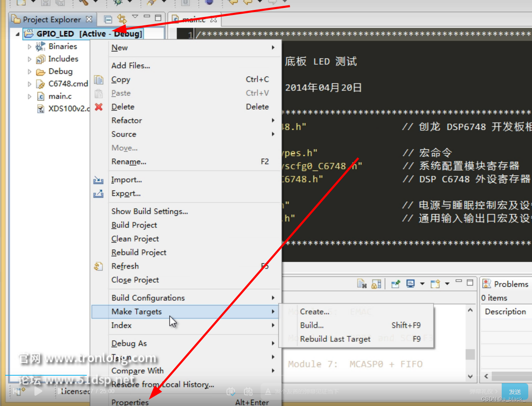
Task: Expand the Includes tree node
Action: pyautogui.click(x=29, y=59)
